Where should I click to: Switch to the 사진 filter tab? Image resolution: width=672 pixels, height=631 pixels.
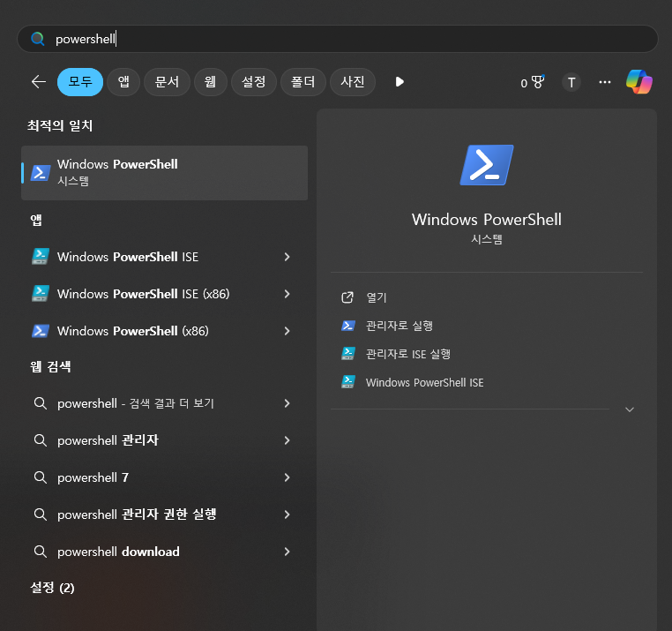point(353,81)
